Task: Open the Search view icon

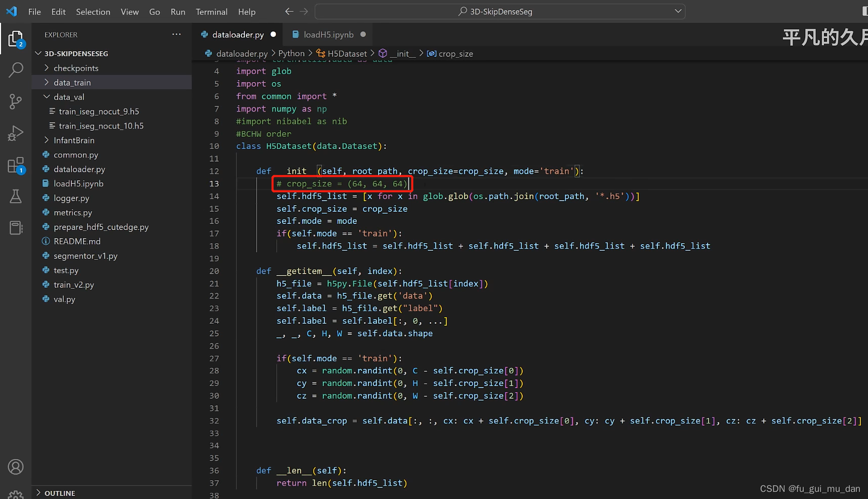Action: pyautogui.click(x=16, y=70)
